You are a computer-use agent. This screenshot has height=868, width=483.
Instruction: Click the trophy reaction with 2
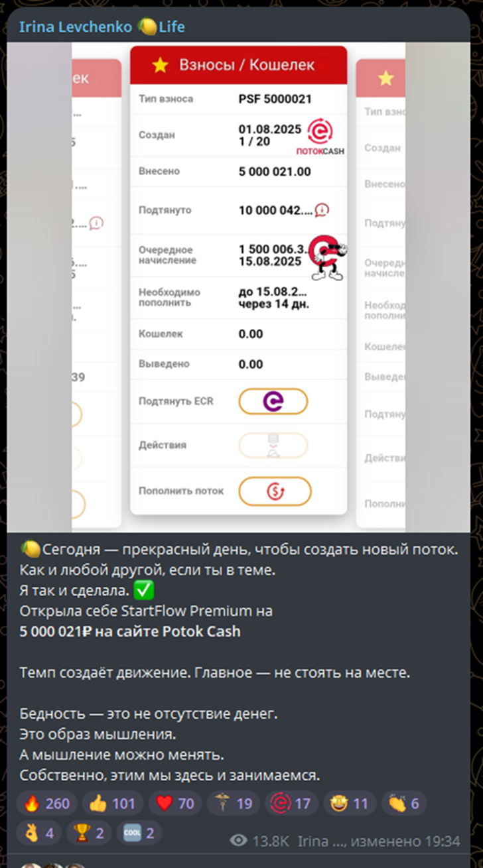(89, 833)
